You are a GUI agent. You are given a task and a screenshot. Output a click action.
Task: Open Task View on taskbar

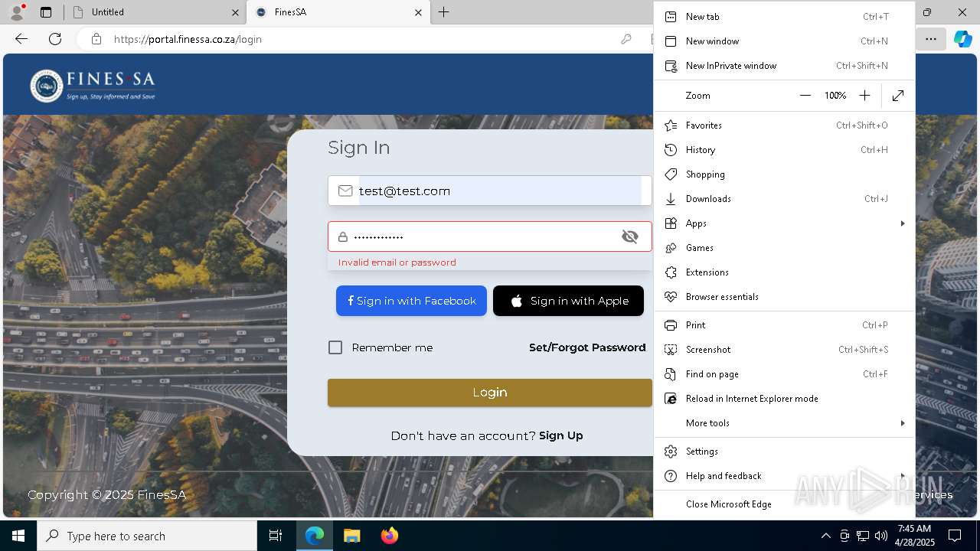point(276,536)
